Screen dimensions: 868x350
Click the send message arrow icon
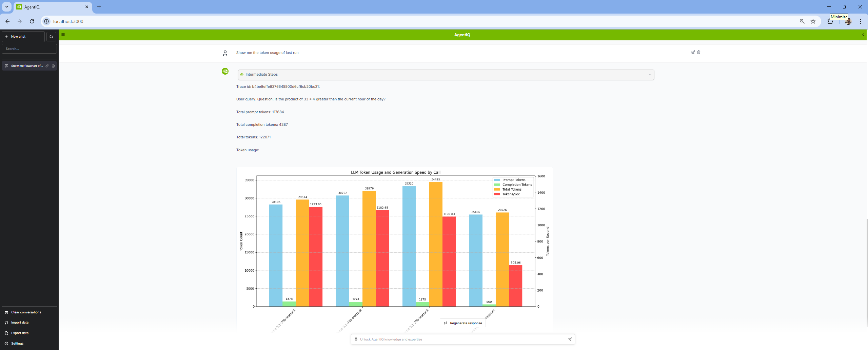pyautogui.click(x=570, y=339)
